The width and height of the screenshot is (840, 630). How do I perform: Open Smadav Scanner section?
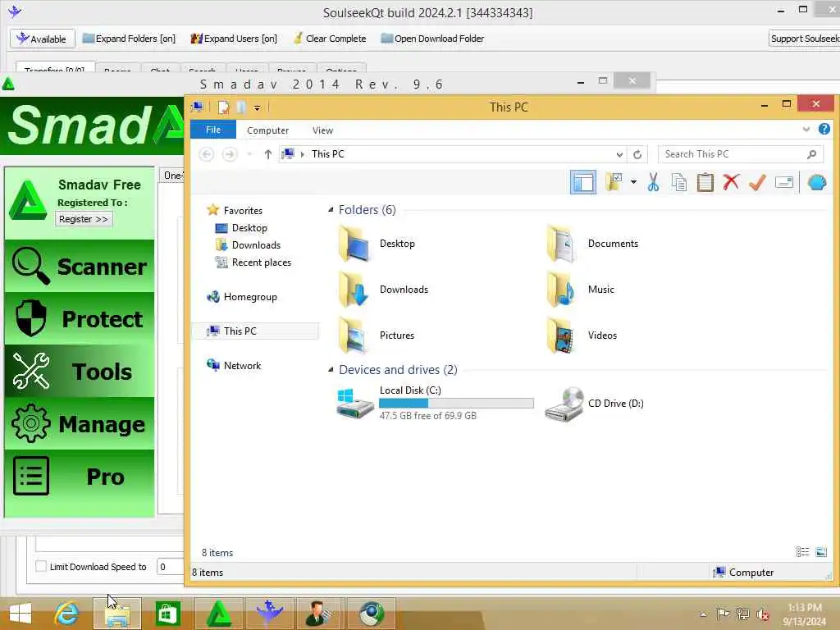pyautogui.click(x=80, y=267)
